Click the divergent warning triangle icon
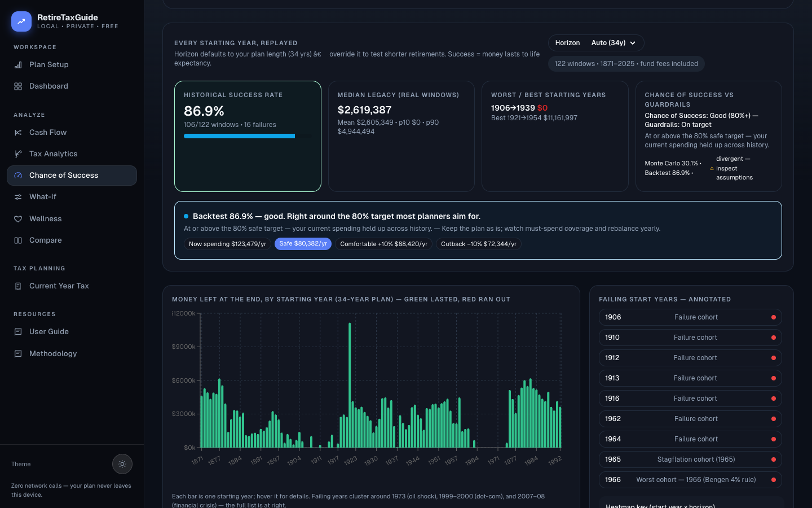The width and height of the screenshot is (812, 508). pos(712,168)
